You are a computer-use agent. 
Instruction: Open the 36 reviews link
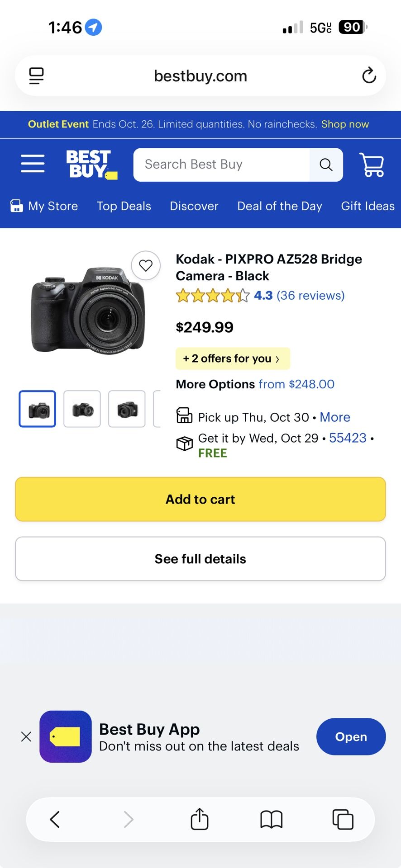point(310,296)
